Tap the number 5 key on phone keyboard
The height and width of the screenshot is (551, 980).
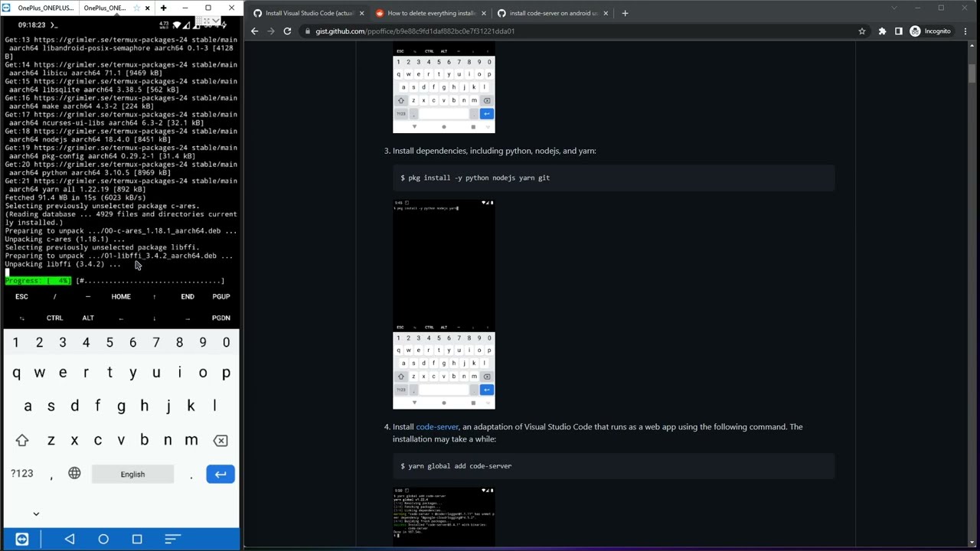coord(109,343)
